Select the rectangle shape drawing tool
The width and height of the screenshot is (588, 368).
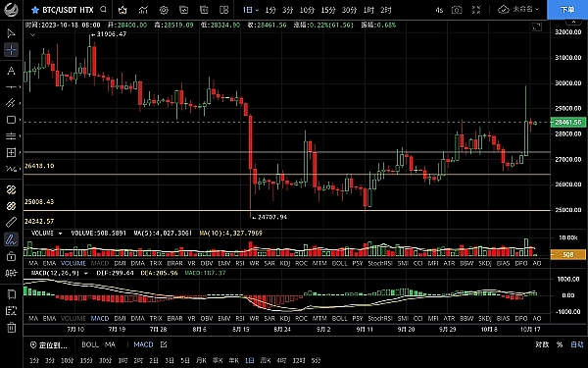point(11,120)
